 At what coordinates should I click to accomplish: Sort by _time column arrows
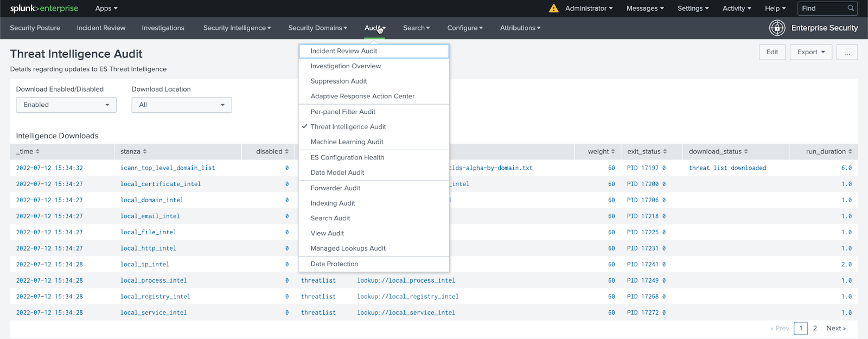click(x=37, y=152)
